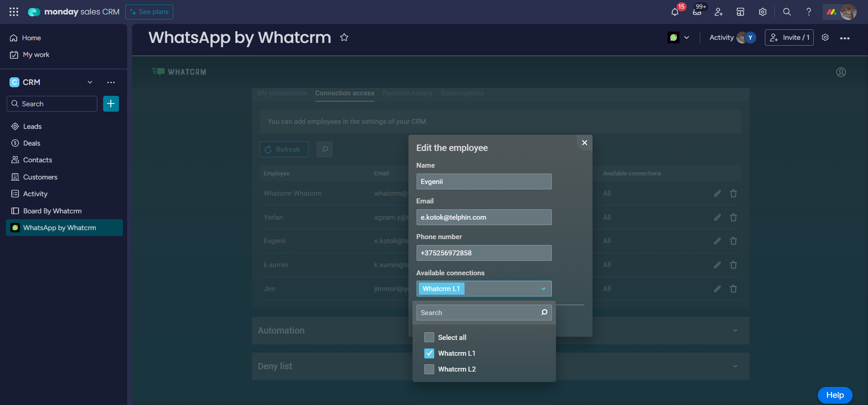Click the invite members icon in top bar
Image resolution: width=868 pixels, height=405 pixels.
tap(718, 12)
